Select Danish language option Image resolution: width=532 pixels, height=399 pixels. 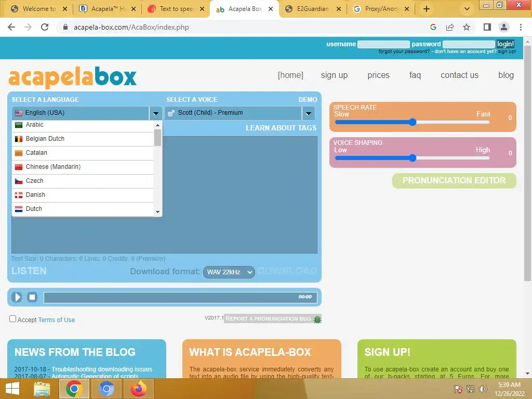click(x=83, y=195)
